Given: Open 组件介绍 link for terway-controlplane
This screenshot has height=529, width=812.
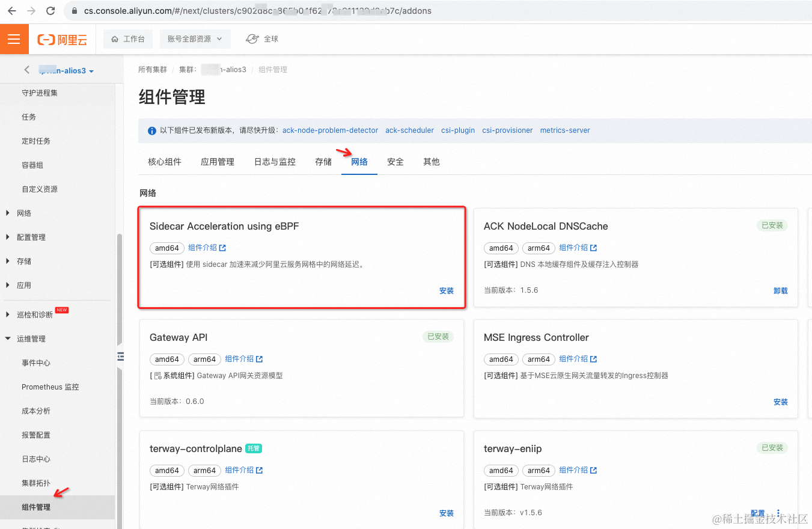Looking at the screenshot, I should tap(244, 470).
